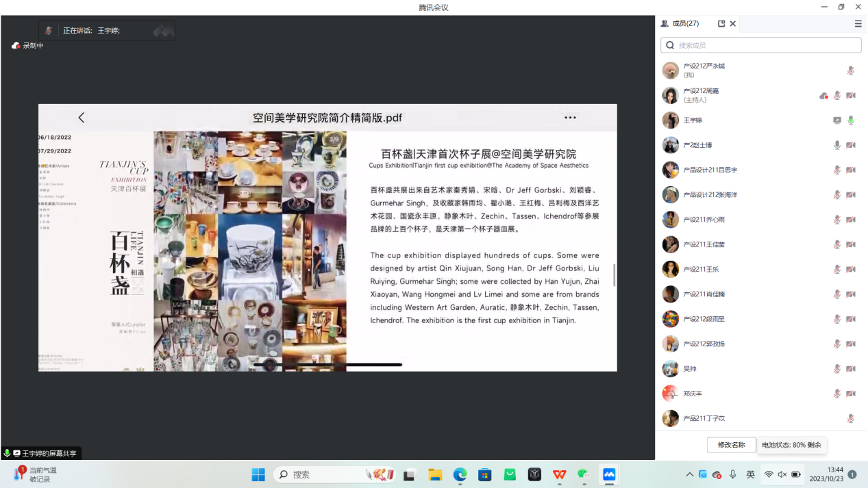
Task: Expand the system tray hidden icons chevron
Action: (x=689, y=474)
